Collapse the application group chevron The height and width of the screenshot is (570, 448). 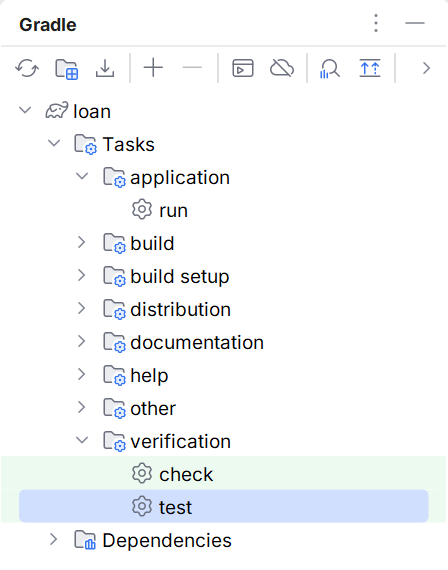(82, 176)
